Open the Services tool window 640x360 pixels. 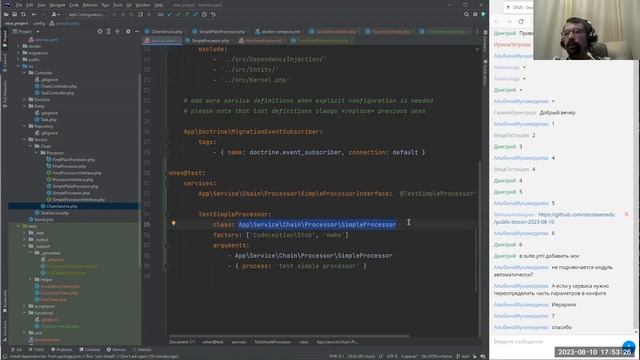click(116, 350)
